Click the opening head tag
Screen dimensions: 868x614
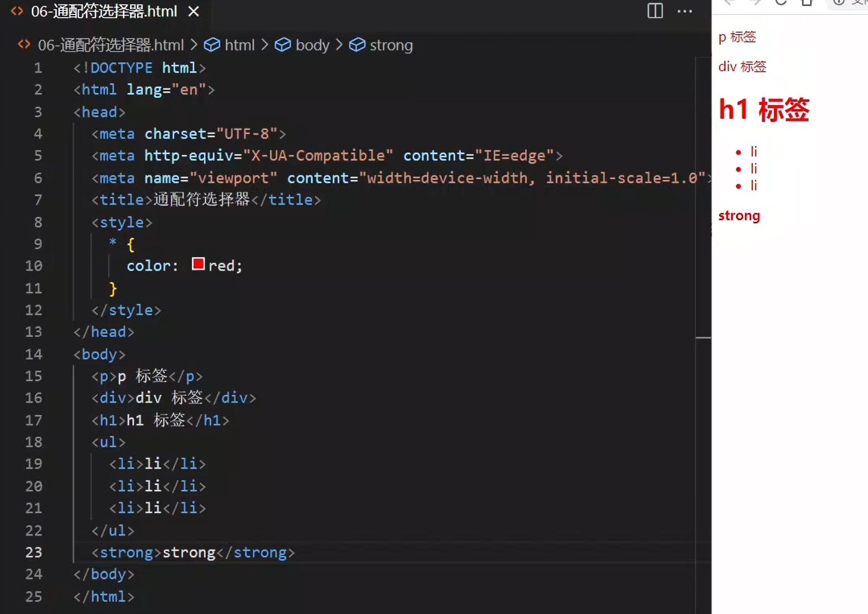pyautogui.click(x=100, y=112)
